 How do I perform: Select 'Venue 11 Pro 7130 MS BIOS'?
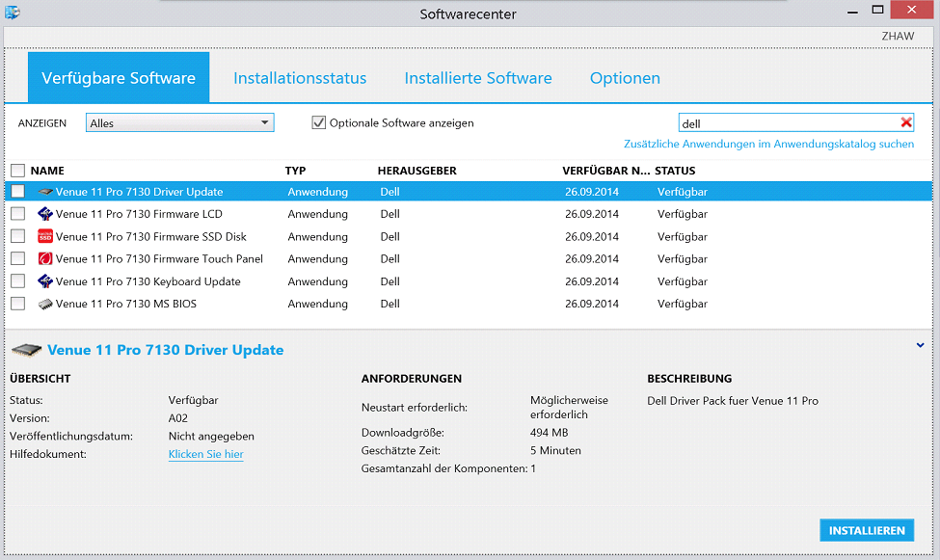pos(126,304)
